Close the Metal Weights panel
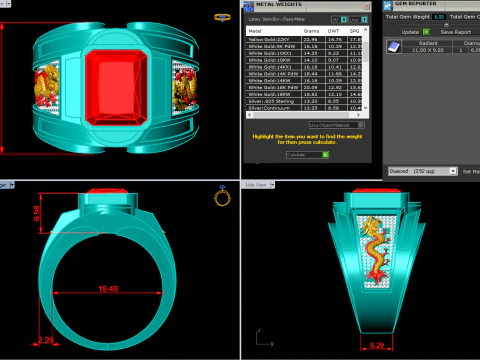480x360 pixels. [366, 6]
